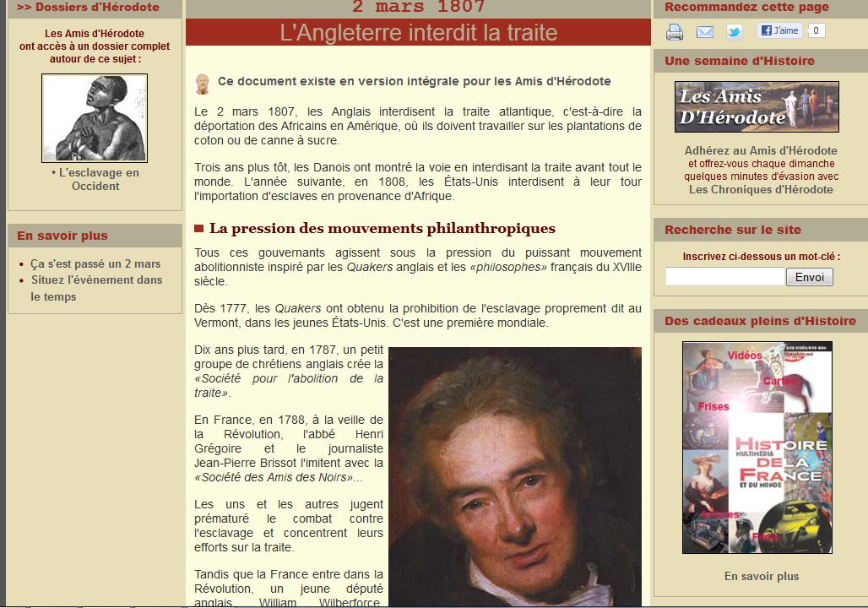This screenshot has width=868, height=608.
Task: Click the Facebook like counter showing 0
Action: pyautogui.click(x=816, y=30)
